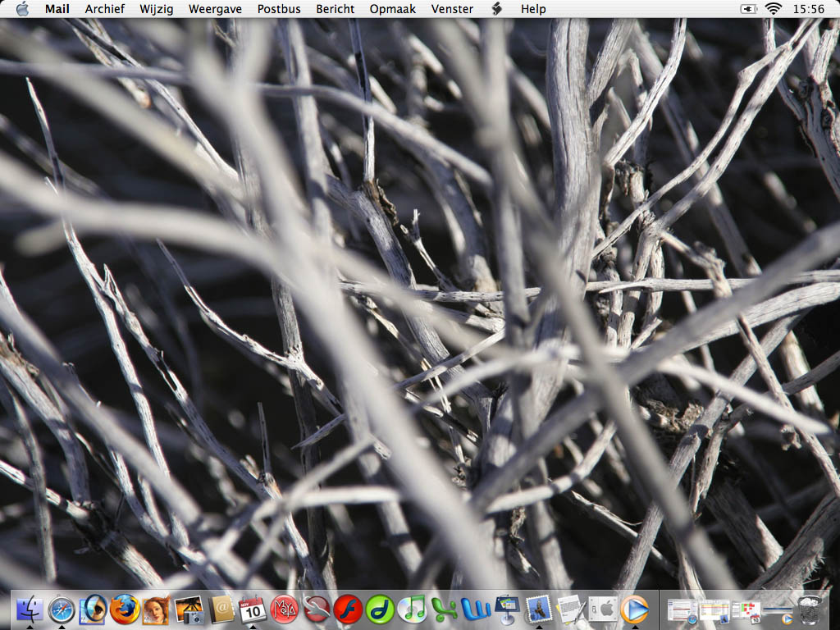Open the Internet Explorer Dock icon
Image resolution: width=840 pixels, height=630 pixels.
tap(94, 609)
